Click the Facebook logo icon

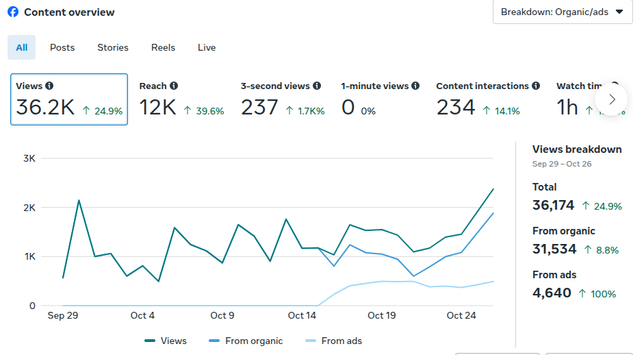(13, 12)
